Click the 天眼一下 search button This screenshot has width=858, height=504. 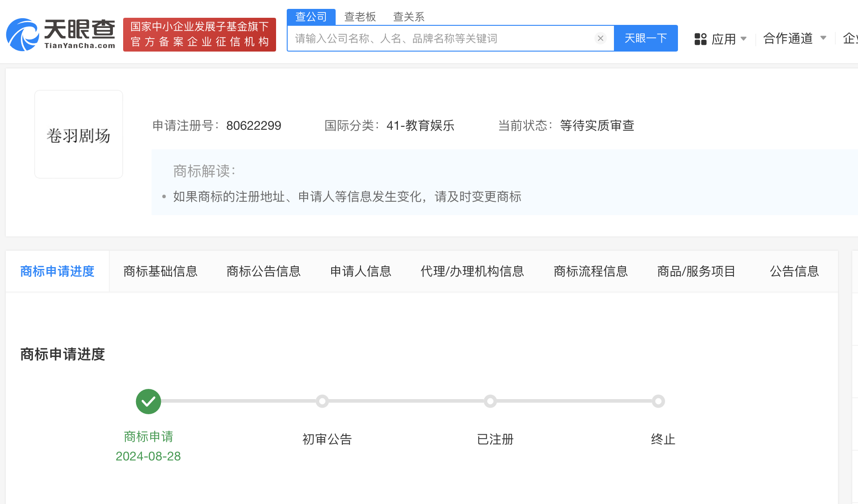[x=646, y=38]
